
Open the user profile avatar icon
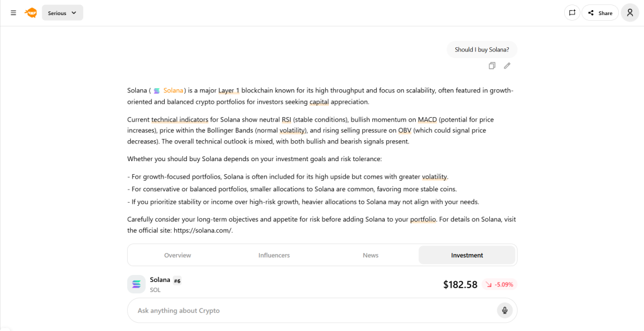click(630, 13)
